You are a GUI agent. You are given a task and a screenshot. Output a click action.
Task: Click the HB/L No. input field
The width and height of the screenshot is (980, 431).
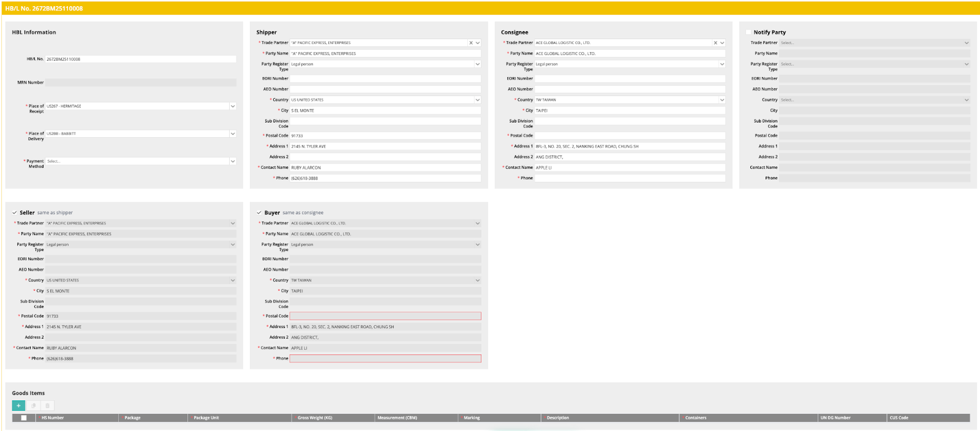click(x=141, y=59)
